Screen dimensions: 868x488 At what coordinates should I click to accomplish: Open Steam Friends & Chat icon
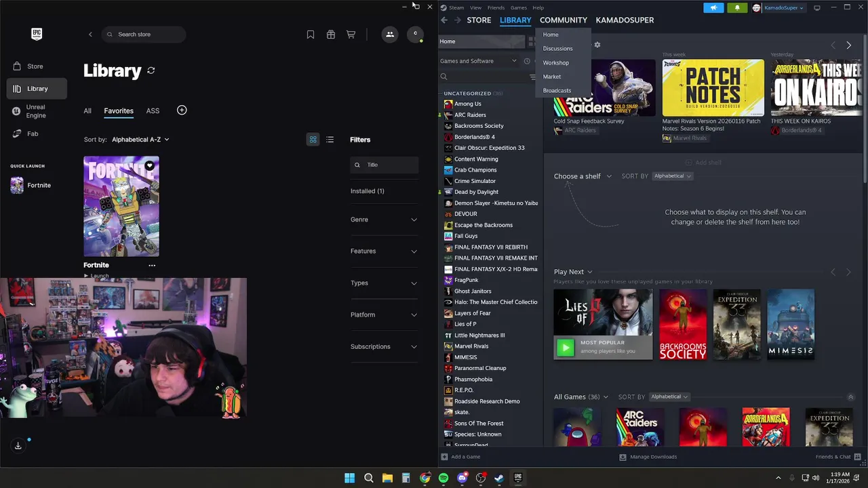click(x=858, y=457)
